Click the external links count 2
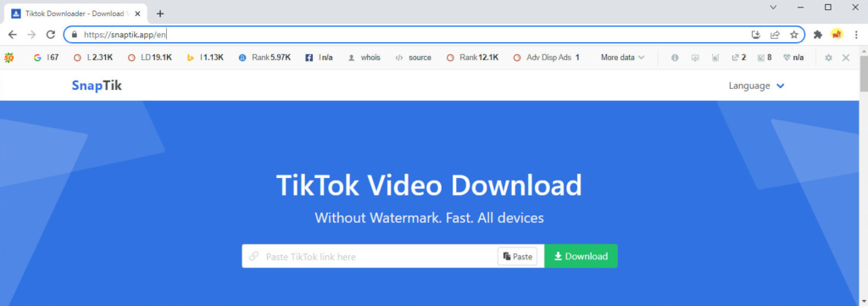Screen dimensions: 868x306 point(738,57)
